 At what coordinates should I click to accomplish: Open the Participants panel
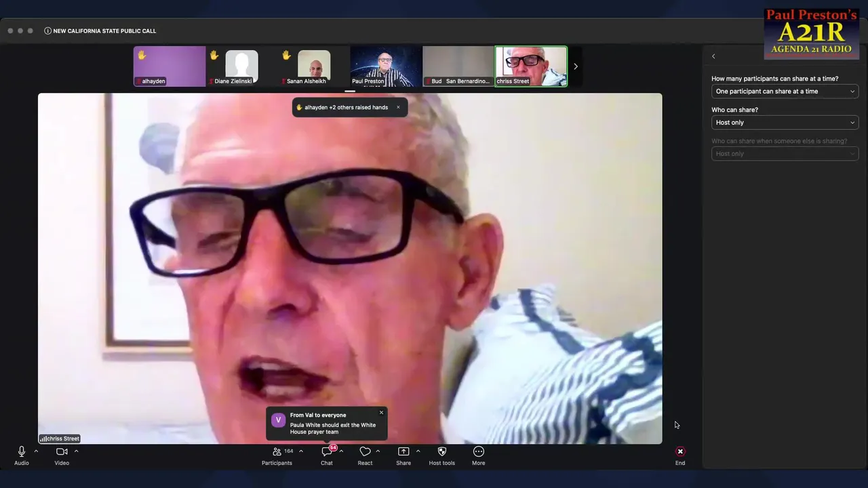click(277, 455)
